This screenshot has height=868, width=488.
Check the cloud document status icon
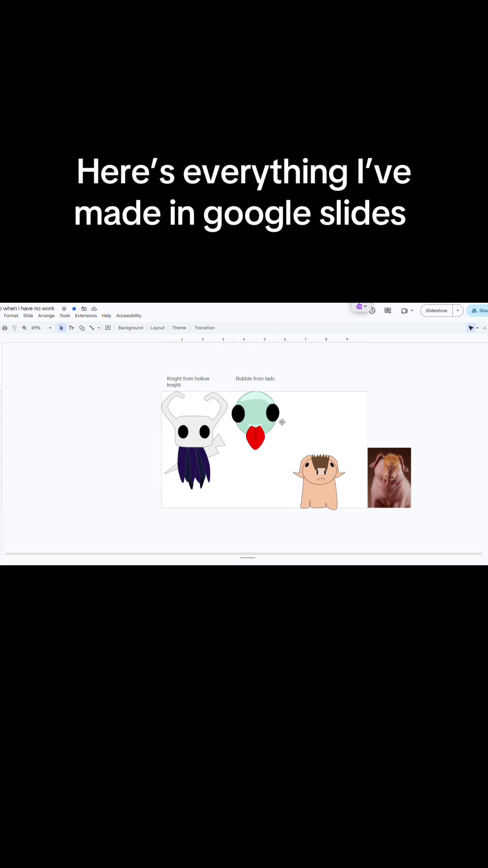point(94,309)
